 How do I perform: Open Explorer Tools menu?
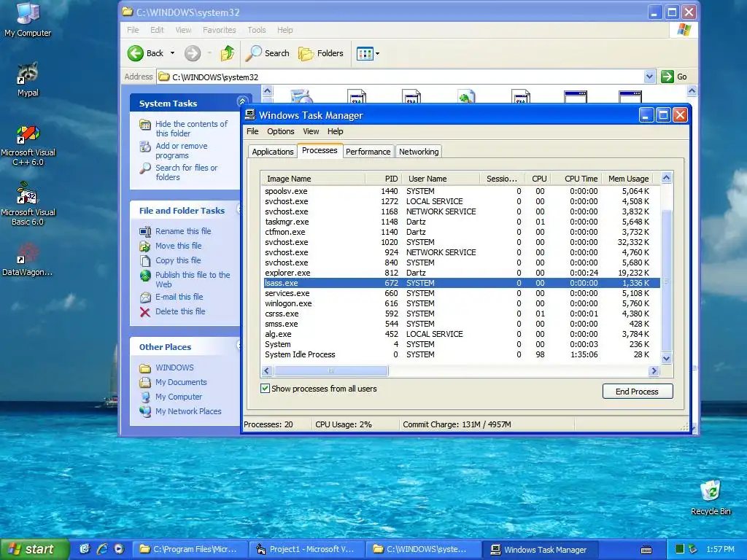256,30
